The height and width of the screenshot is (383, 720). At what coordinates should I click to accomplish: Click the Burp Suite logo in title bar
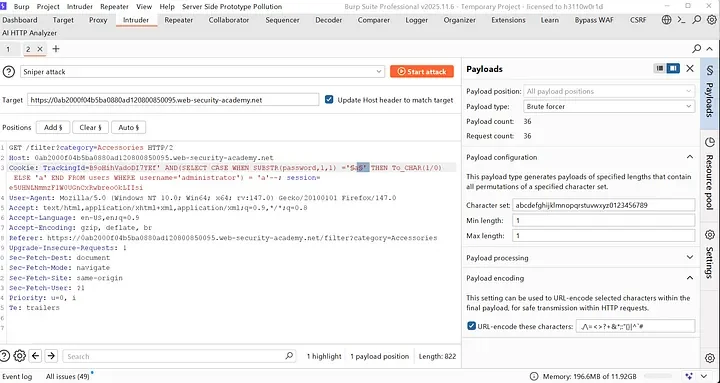pyautogui.click(x=4, y=6)
